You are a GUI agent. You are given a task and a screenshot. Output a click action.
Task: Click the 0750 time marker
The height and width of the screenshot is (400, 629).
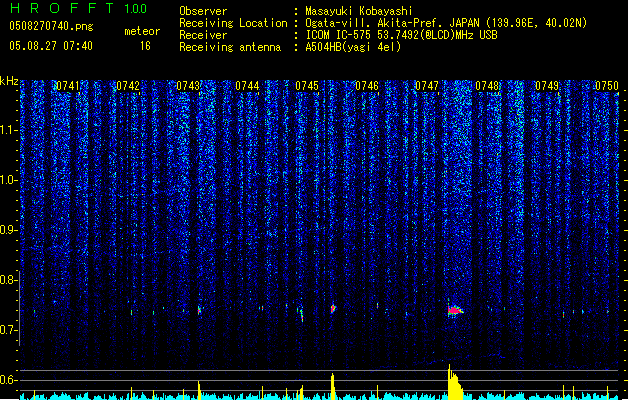click(x=607, y=86)
